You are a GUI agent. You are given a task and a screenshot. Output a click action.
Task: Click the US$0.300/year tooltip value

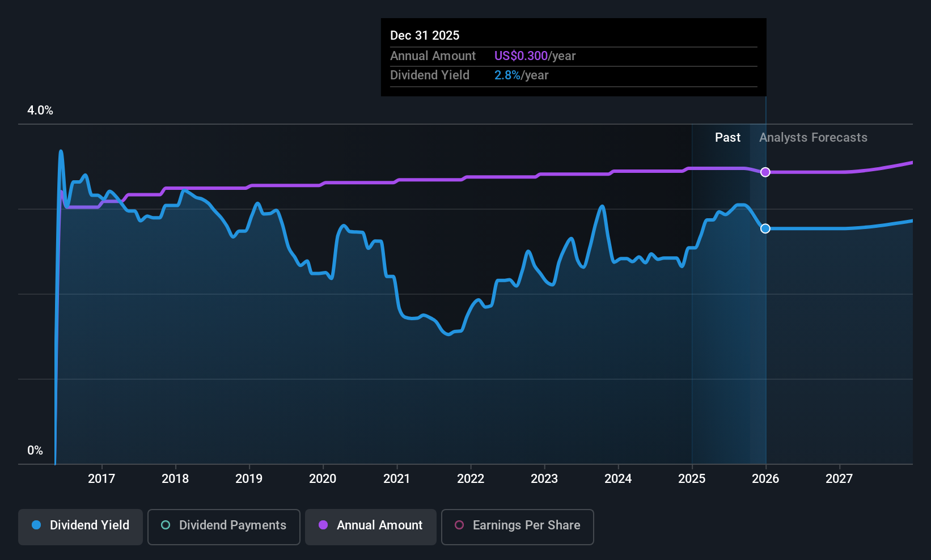click(x=535, y=56)
